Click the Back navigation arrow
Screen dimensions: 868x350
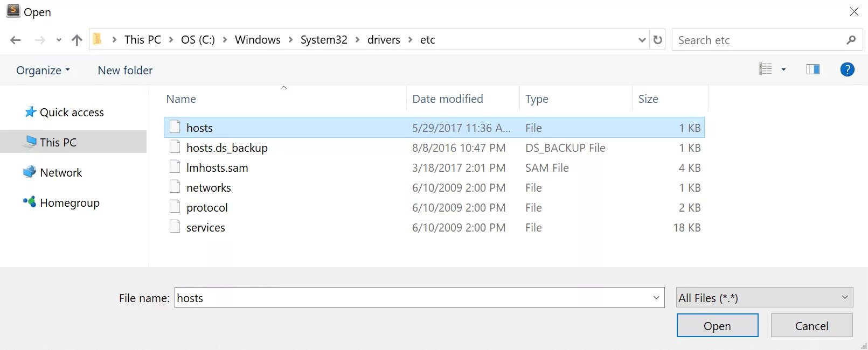(16, 40)
